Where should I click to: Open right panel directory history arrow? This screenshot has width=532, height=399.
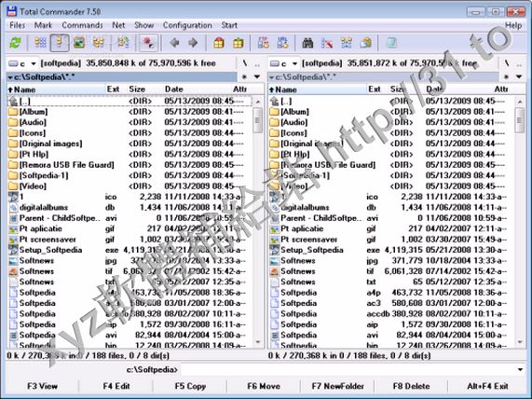(x=519, y=77)
